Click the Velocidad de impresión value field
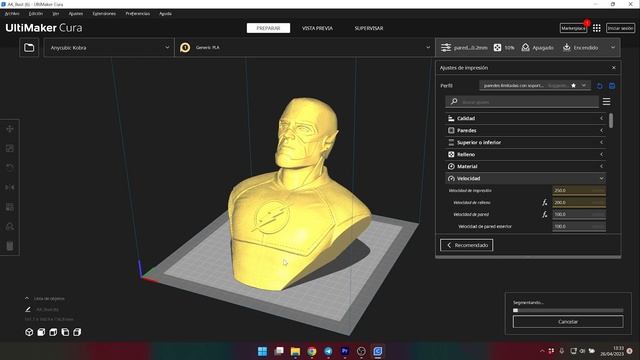 click(579, 191)
